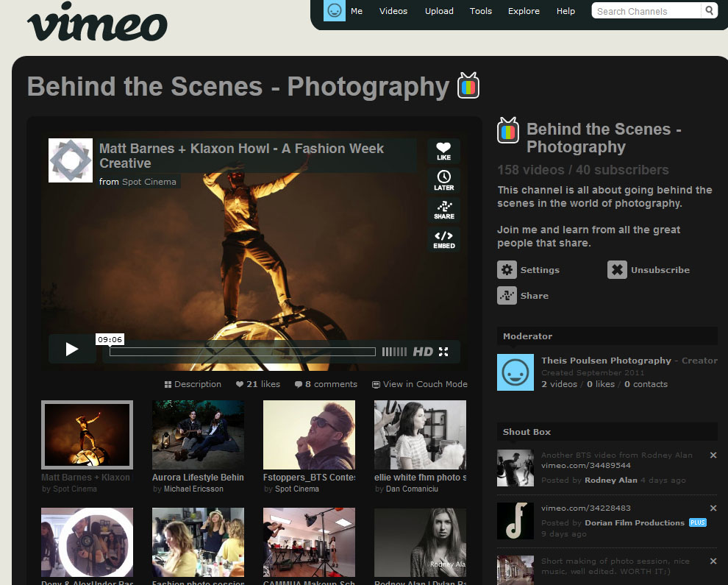Click the comments speech bubble icon
The height and width of the screenshot is (585, 728).
[299, 384]
